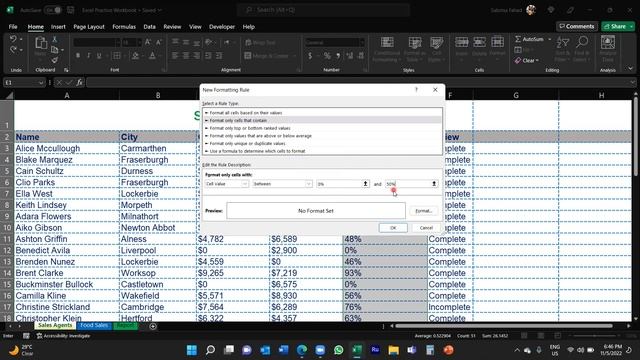Click the Redo arrow icon
Screen dimensions: 640x360
tap(13, 50)
